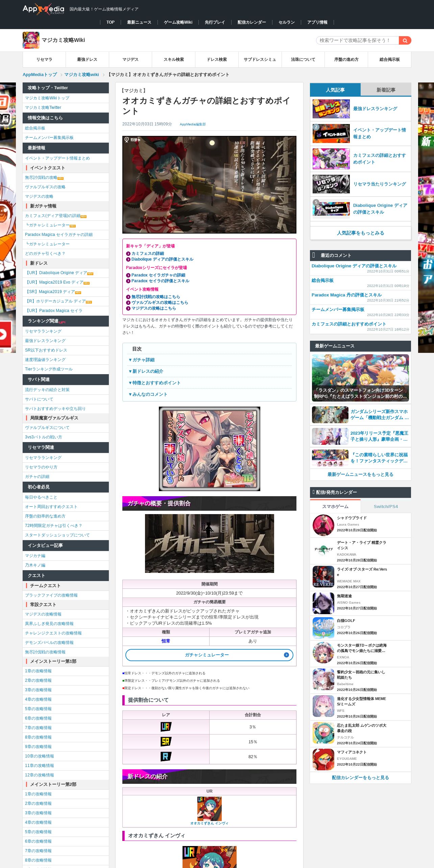
Task: Open the Paradox セイラガチャの詳細 info link
Action: click(x=158, y=275)
